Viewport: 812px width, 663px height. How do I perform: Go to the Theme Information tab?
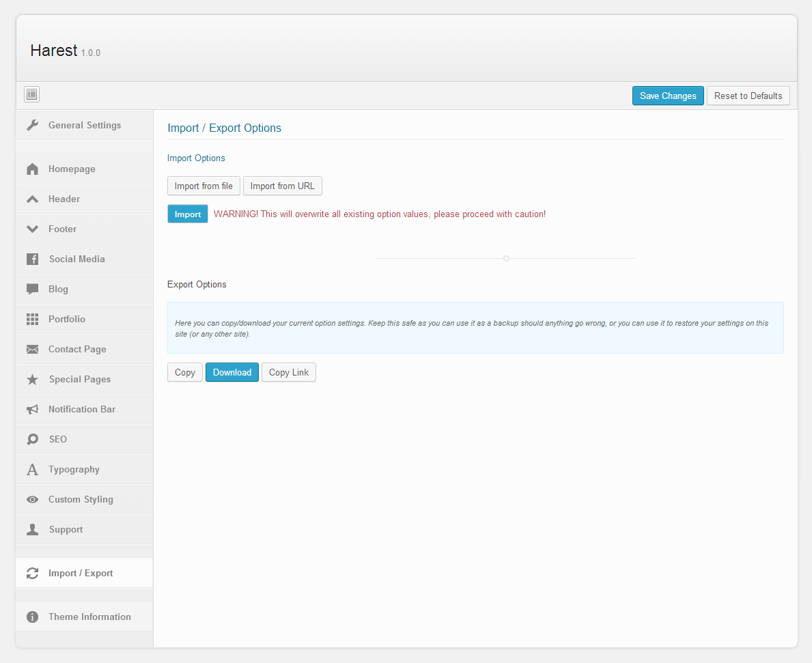[x=89, y=617]
